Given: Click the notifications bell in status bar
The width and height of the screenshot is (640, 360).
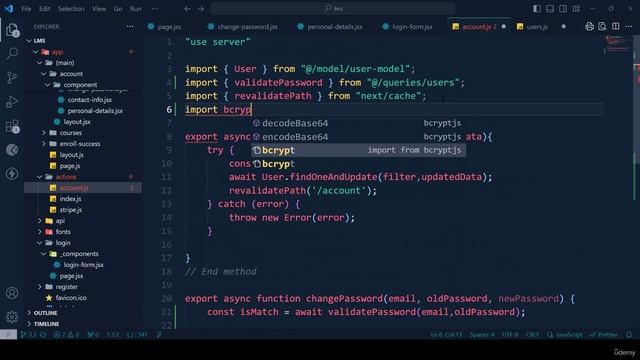Looking at the screenshot, I should 629,335.
